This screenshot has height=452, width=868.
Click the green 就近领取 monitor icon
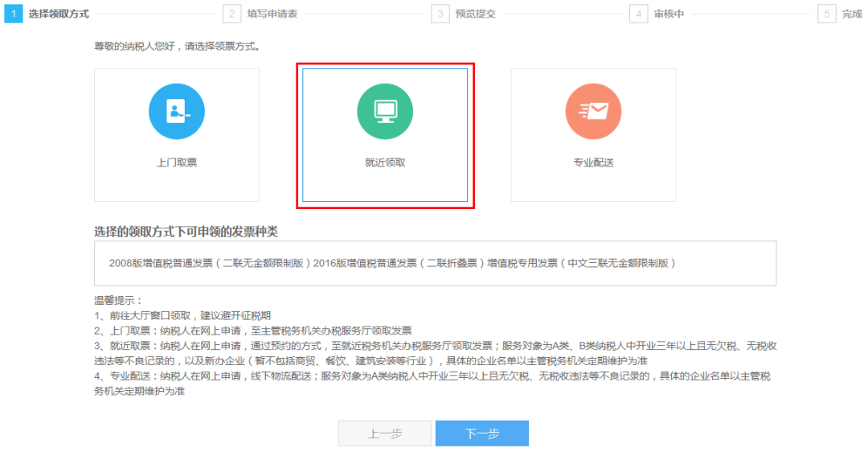[385, 111]
